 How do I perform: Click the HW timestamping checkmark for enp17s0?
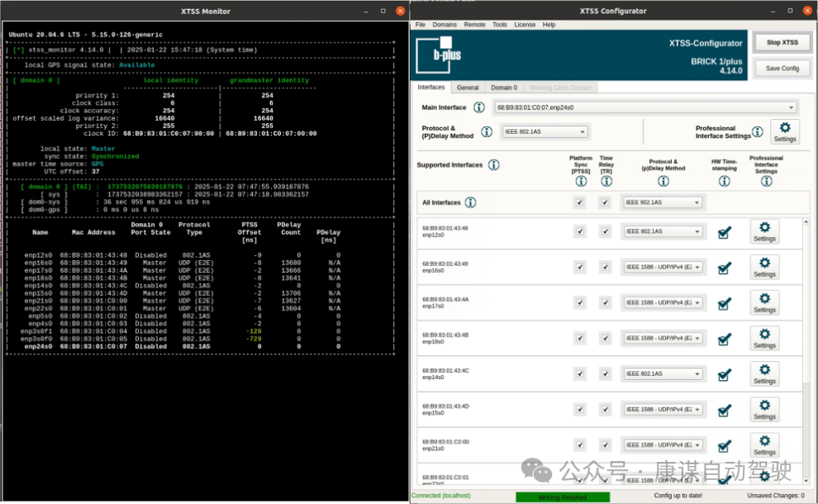pyautogui.click(x=724, y=303)
